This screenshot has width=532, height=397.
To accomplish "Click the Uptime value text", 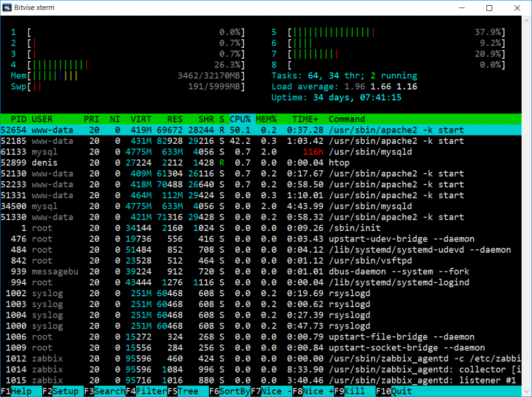I will pos(357,97).
